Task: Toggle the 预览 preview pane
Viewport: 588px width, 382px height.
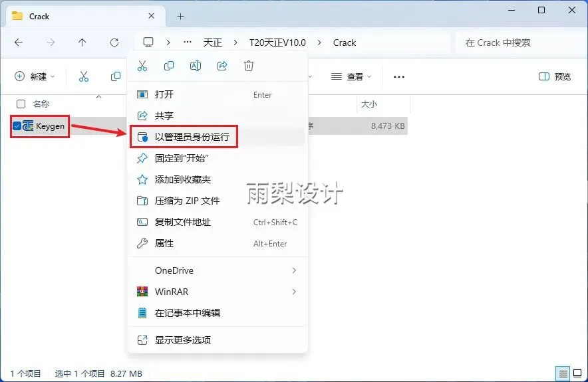Action: (555, 76)
